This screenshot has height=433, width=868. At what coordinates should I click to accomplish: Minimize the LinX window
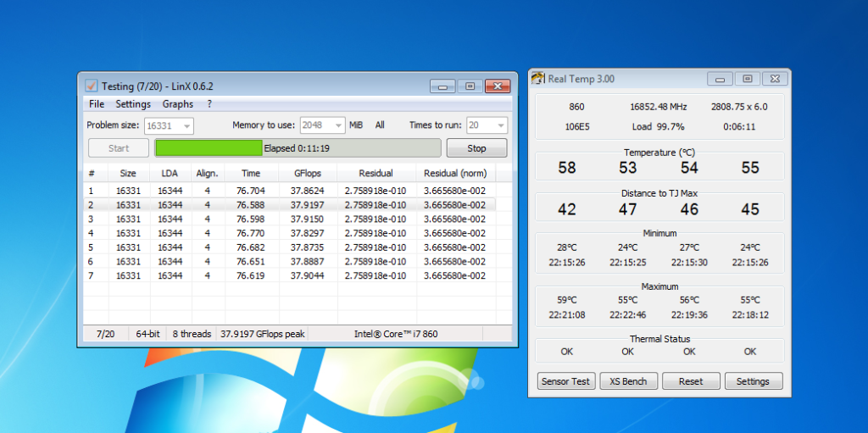pos(442,86)
